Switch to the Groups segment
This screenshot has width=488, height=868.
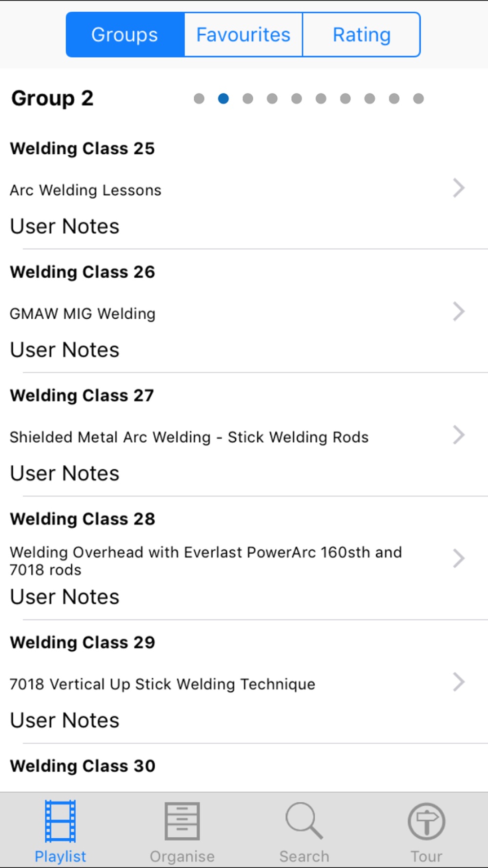(125, 35)
